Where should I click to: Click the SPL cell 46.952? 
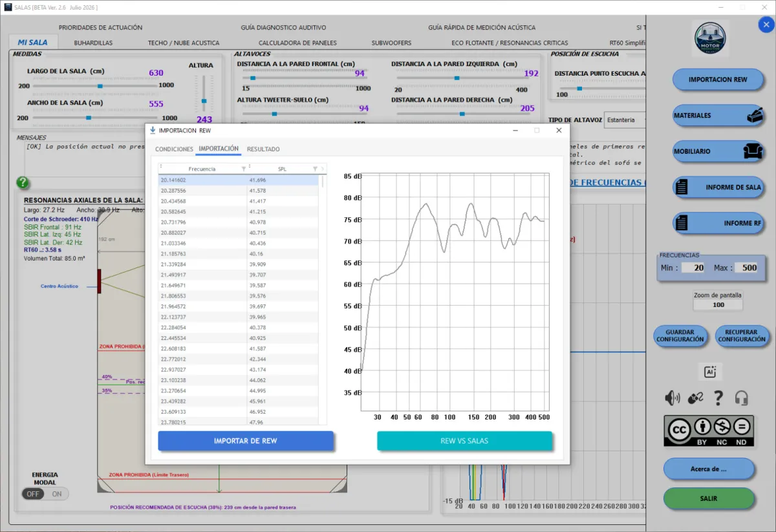[x=283, y=412]
